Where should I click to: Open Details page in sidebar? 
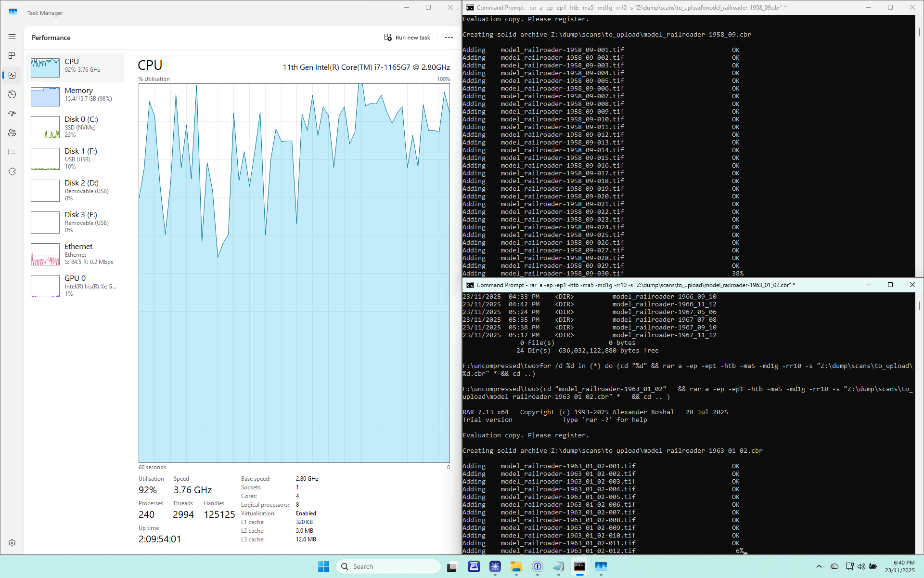point(12,152)
